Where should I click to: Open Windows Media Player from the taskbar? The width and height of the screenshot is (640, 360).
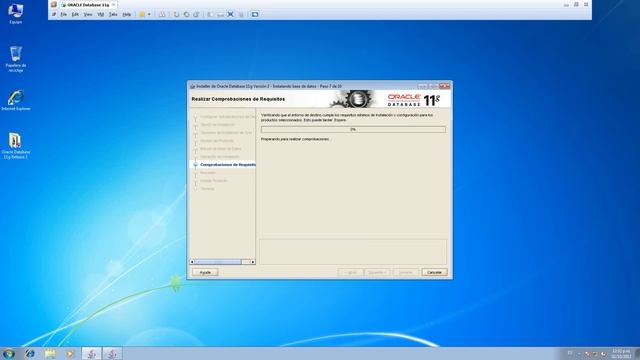pos(70,353)
